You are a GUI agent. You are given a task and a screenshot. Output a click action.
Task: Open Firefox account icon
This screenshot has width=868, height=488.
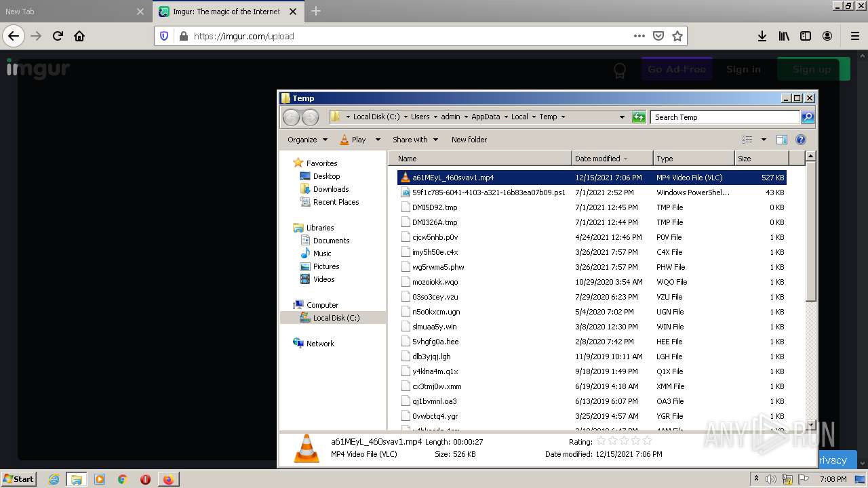(827, 36)
